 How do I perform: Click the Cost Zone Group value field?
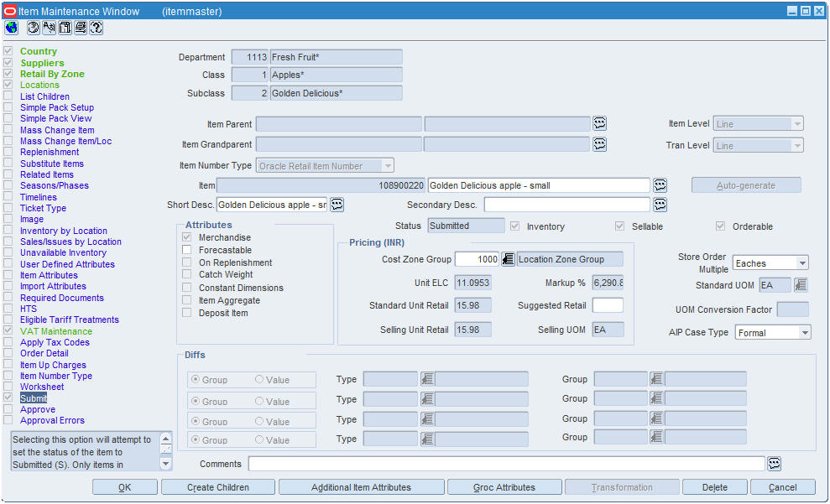pyautogui.click(x=477, y=259)
